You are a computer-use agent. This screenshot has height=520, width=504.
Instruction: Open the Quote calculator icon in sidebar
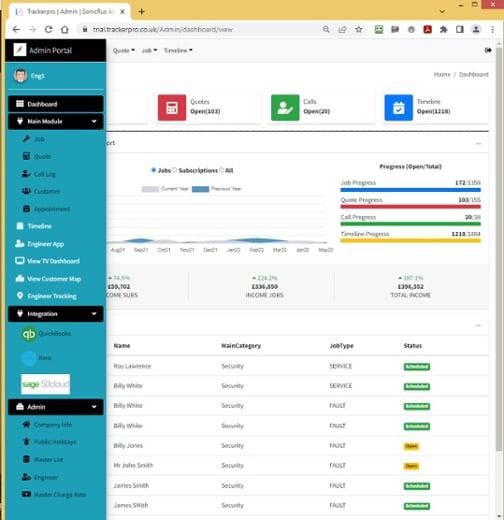tap(26, 156)
